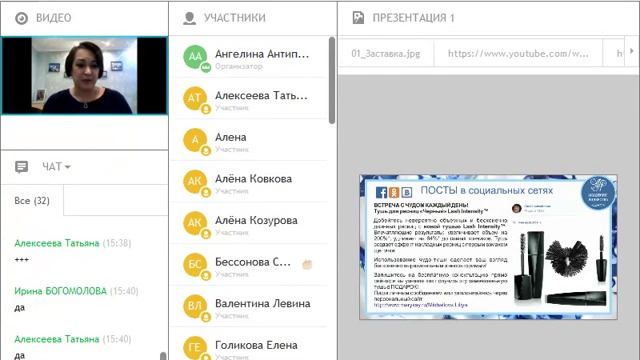Click the chat scrollbar handle
This screenshot has width=640, height=360.
point(163,356)
